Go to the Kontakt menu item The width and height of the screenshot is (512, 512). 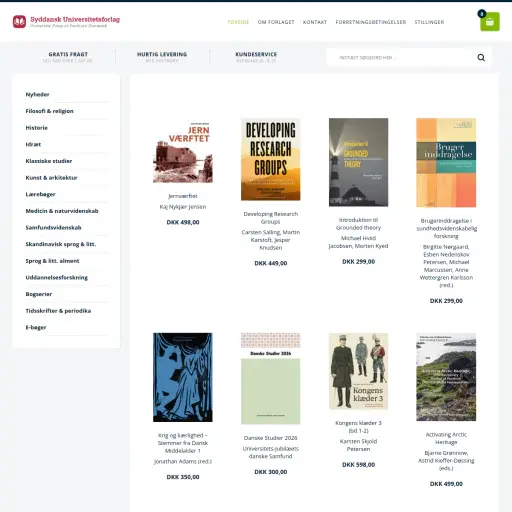pyautogui.click(x=315, y=22)
